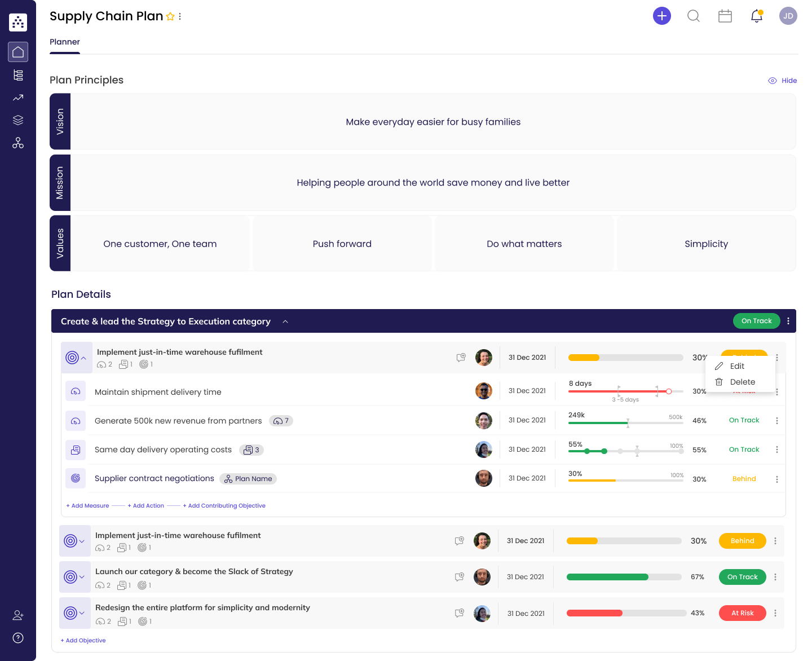Switch to the Planner tab
The width and height of the screenshot is (812, 661).
[x=65, y=42]
